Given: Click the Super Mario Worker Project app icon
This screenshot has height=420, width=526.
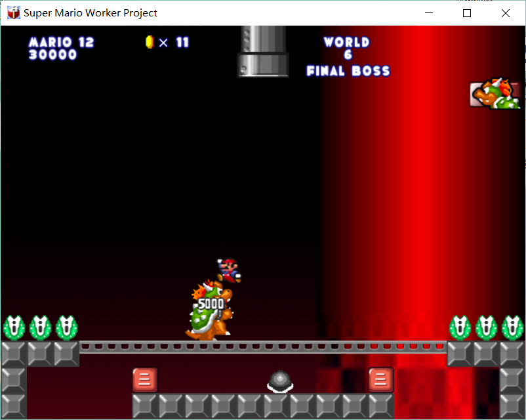Looking at the screenshot, I should [x=13, y=13].
